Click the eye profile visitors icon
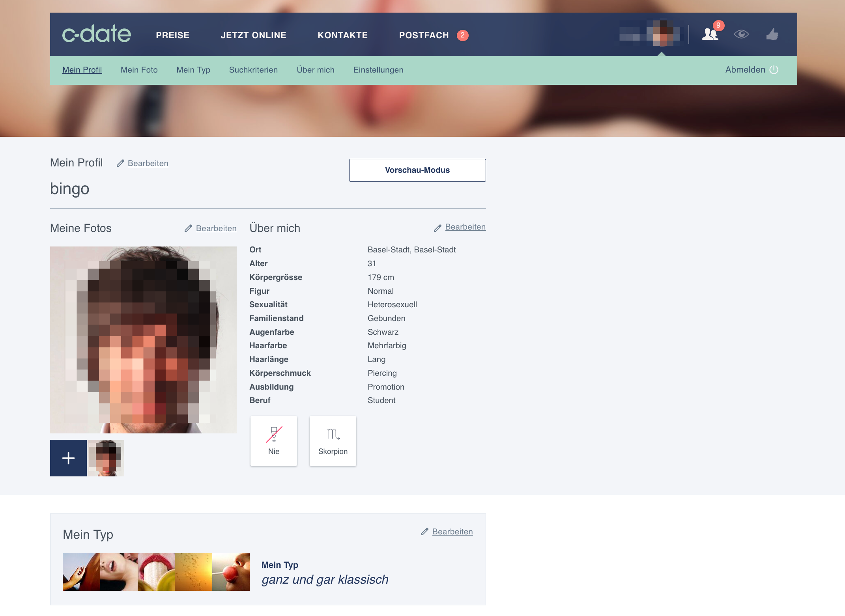The height and width of the screenshot is (616, 845). point(741,34)
